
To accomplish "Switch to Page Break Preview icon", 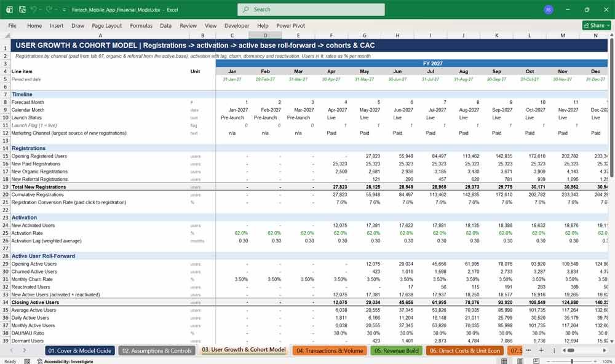I will (x=536, y=361).
